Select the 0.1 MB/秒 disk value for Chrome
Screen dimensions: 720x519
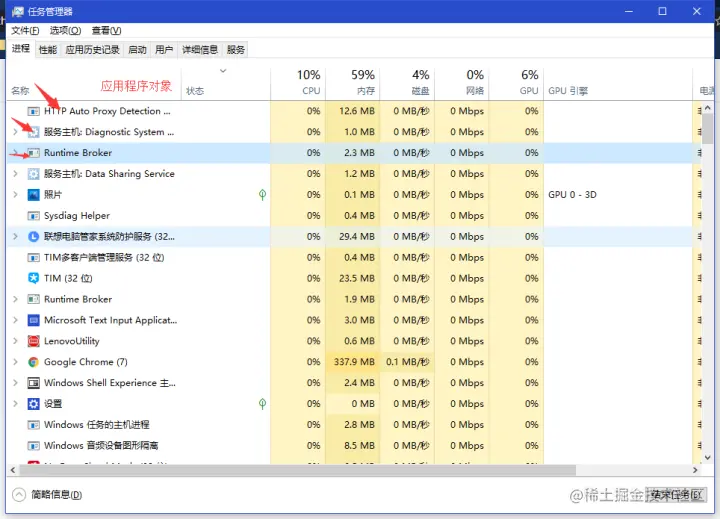407,362
